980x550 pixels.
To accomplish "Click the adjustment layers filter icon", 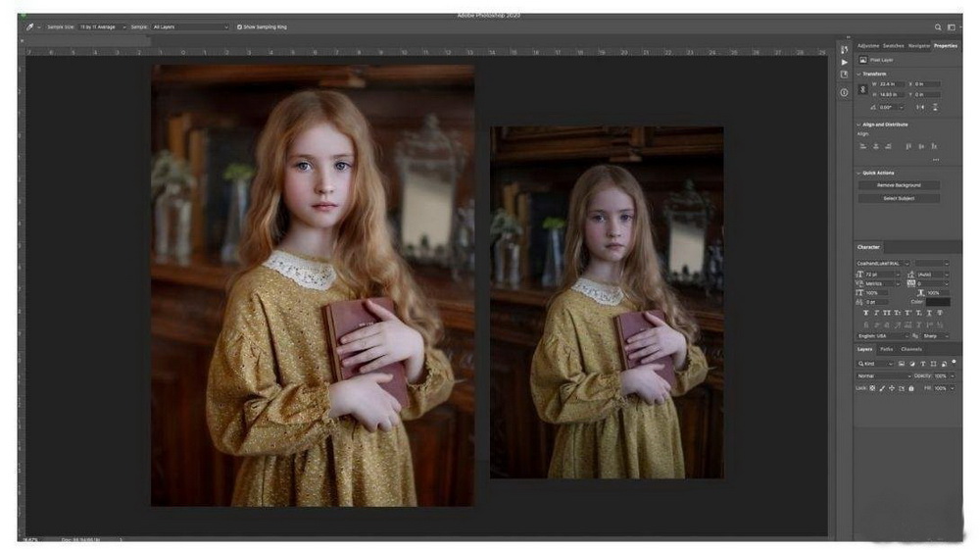I will (911, 364).
